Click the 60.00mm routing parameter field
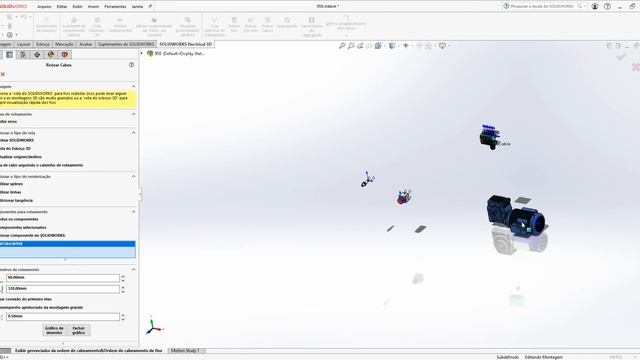Image resolution: width=640 pixels, height=360 pixels. [x=63, y=278]
